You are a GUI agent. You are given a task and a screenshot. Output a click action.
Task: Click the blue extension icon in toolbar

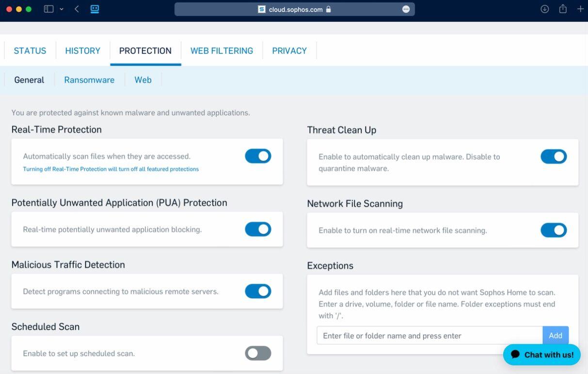pyautogui.click(x=95, y=9)
